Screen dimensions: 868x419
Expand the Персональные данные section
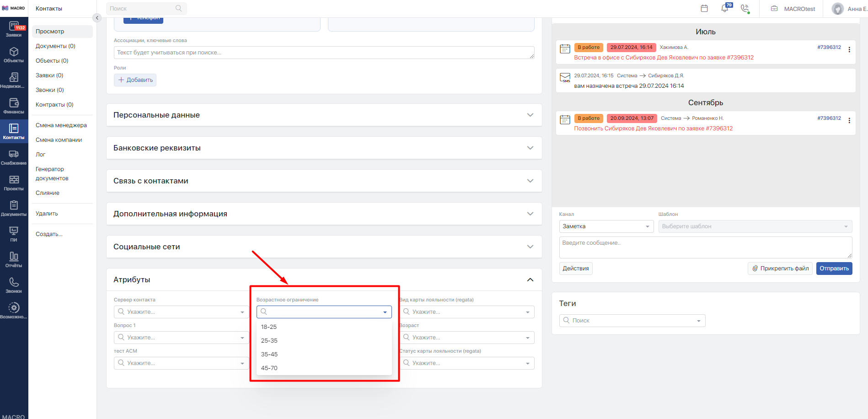coord(324,115)
